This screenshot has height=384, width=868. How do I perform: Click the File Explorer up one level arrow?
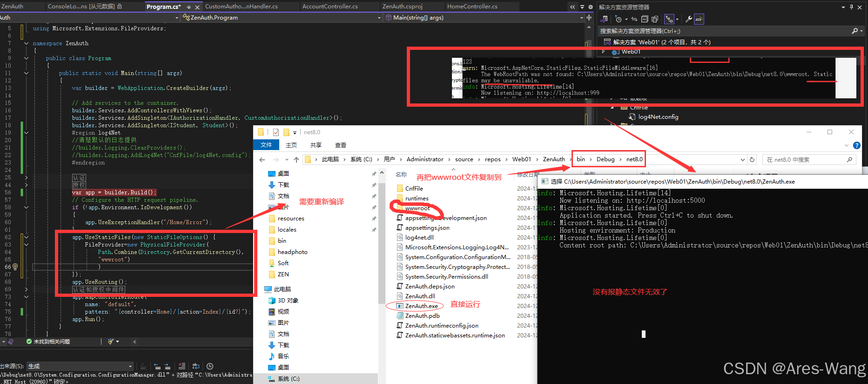pyautogui.click(x=296, y=159)
